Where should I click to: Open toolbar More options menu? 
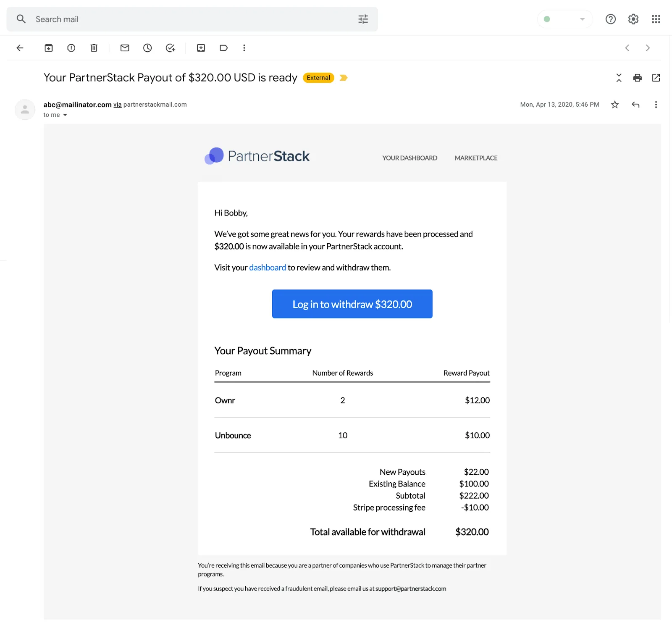coord(244,48)
